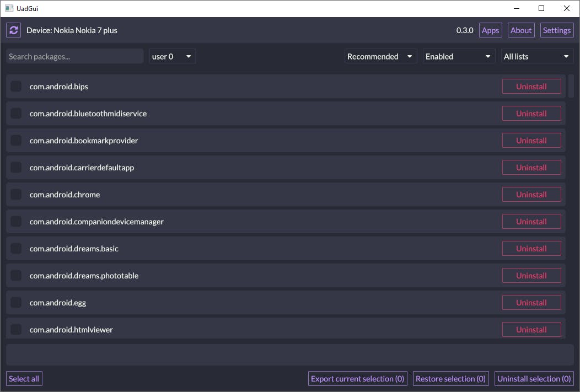Open the Enabled state dropdown
The height and width of the screenshot is (392, 580).
pyautogui.click(x=459, y=57)
